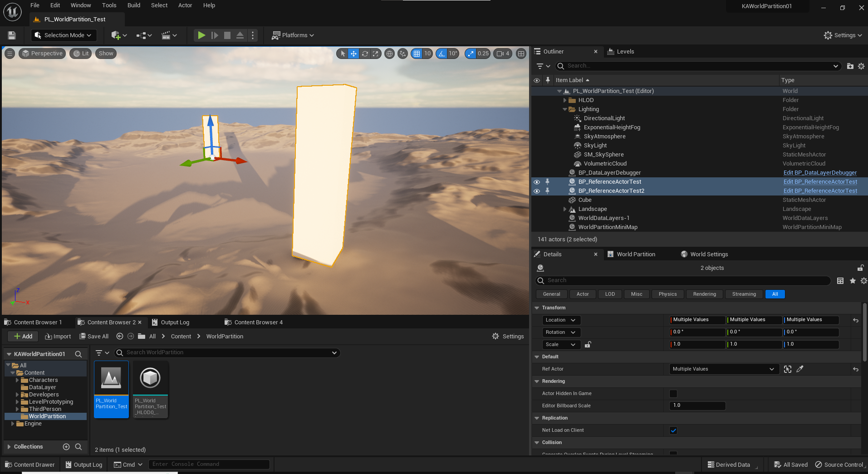Viewport: 868px width, 474px height.
Task: Select PL_WorldPartition_Test_HLOD0 asset thumbnail
Action: tap(150, 390)
